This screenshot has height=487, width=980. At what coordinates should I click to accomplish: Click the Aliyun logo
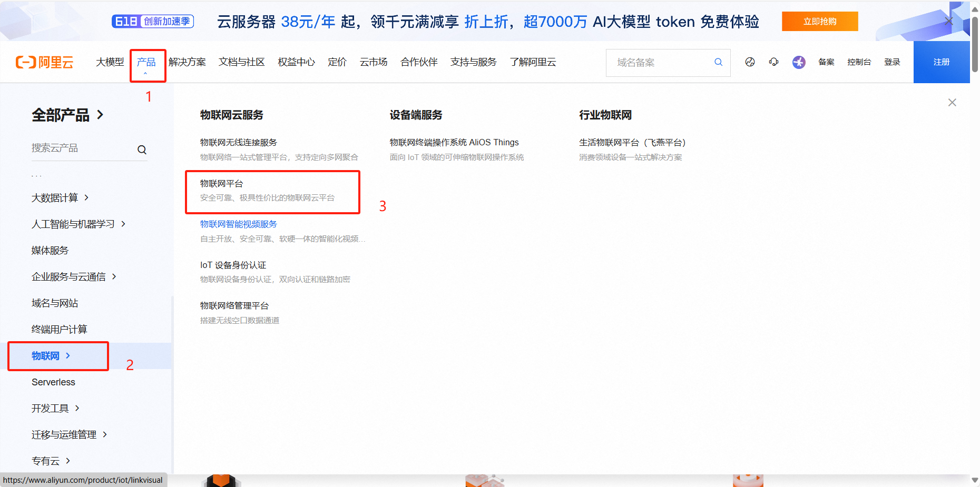pos(44,62)
